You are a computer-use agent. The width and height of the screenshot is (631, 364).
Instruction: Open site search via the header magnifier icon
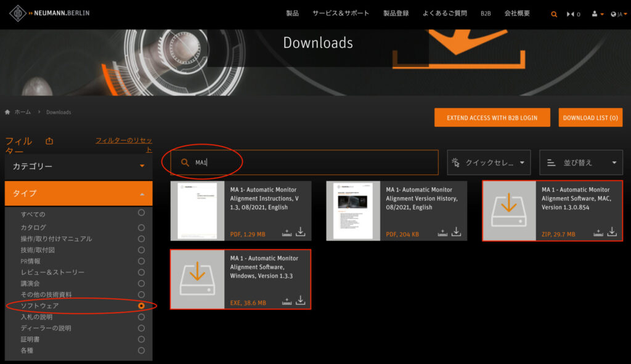[554, 14]
